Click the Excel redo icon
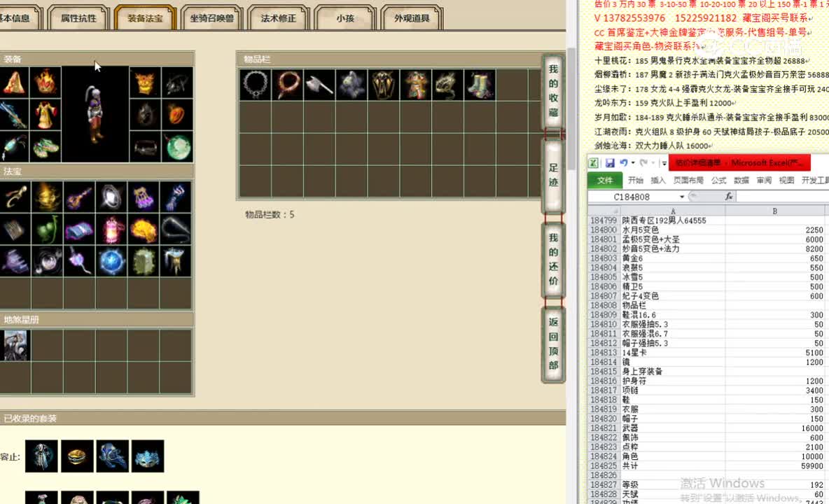Screen dimensions: 829x504 click(x=643, y=162)
